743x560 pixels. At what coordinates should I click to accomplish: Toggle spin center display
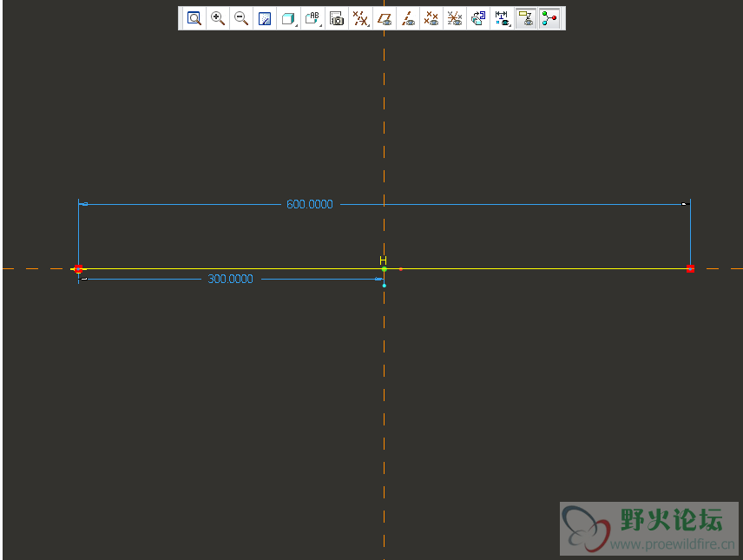click(x=549, y=18)
